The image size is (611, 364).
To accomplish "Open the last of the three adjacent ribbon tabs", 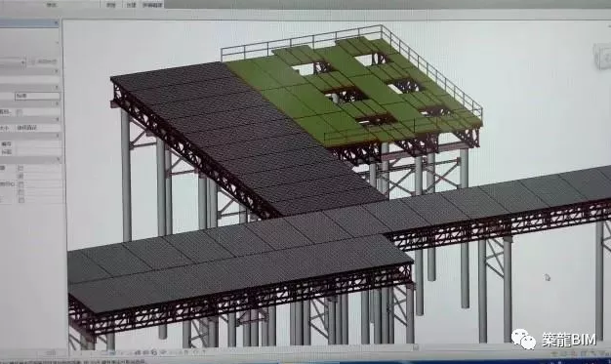I will pyautogui.click(x=152, y=5).
